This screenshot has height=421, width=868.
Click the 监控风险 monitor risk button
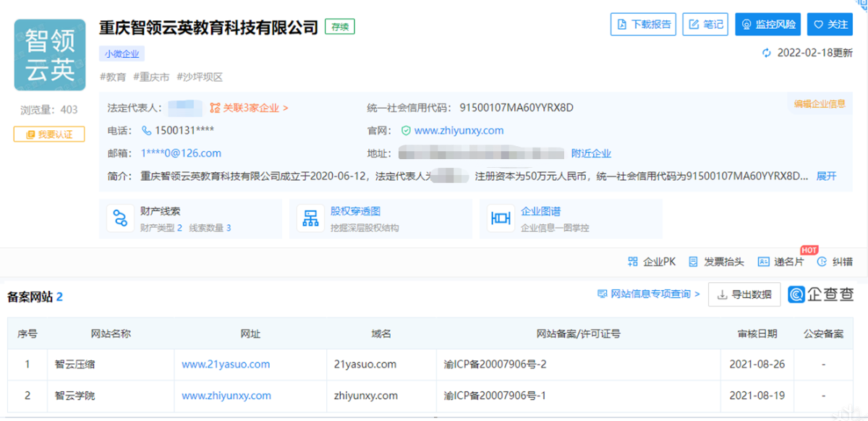pyautogui.click(x=768, y=24)
